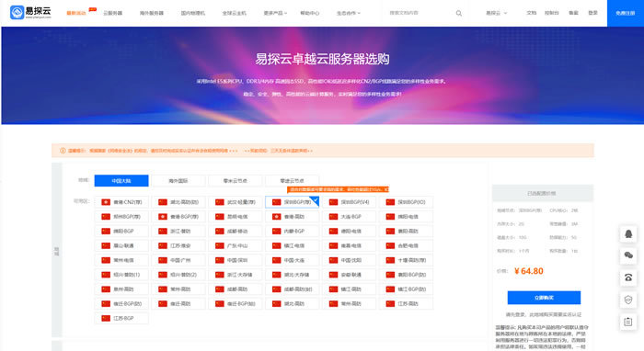
Task: Open the 云服务器 menu item
Action: tap(113, 13)
